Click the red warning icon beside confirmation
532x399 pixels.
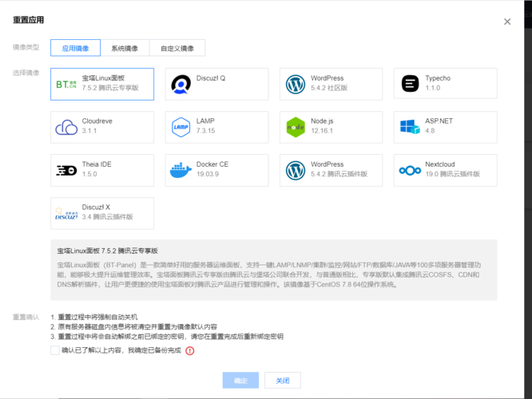click(x=190, y=350)
